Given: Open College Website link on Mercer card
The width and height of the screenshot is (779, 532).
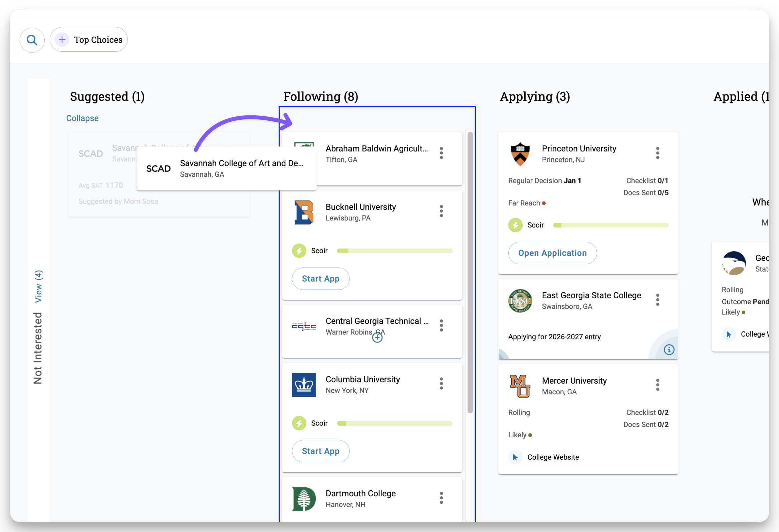Looking at the screenshot, I should tap(553, 457).
